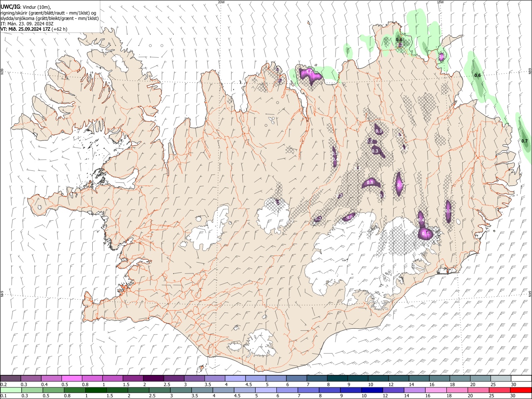The image size is (532, 399).
Task: Select pale green bottom legend swatch 0.1 to 0.3
Action: [x=10, y=390]
